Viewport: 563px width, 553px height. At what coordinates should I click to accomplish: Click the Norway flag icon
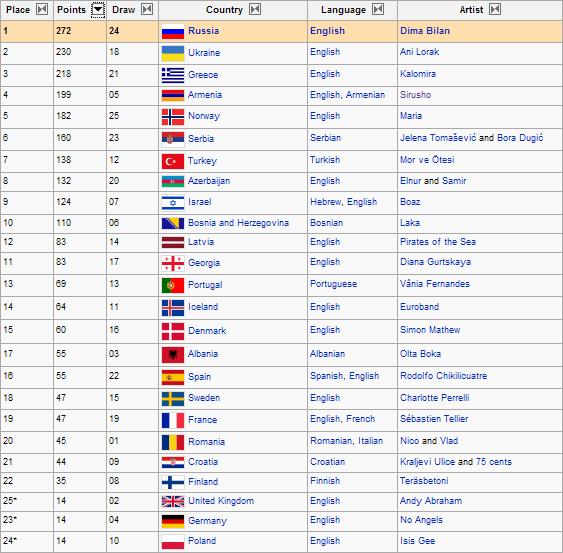pos(173,117)
